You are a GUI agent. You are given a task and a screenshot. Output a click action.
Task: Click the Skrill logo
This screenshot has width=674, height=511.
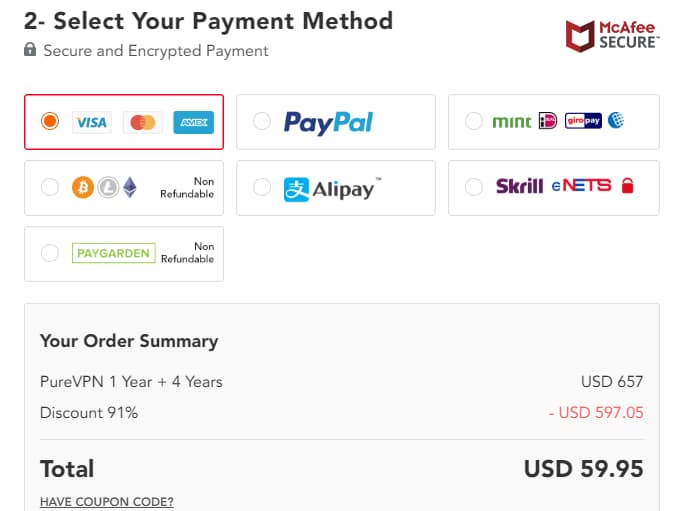519,186
